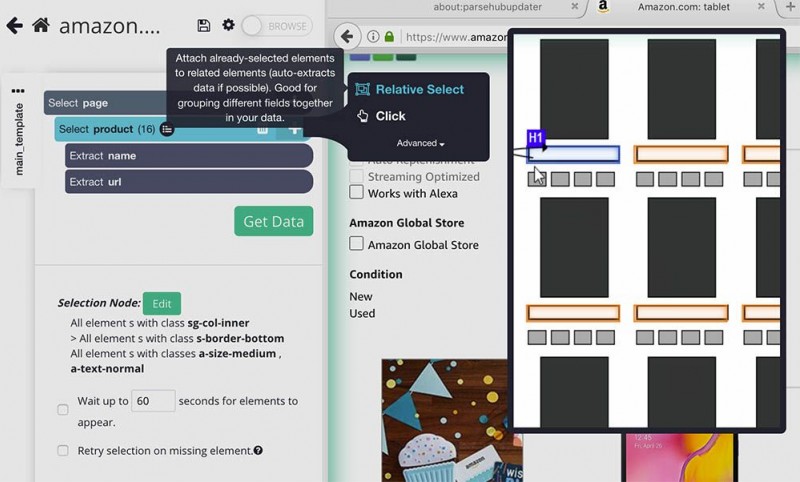Click the help icon beside Retry selection
This screenshot has height=482, width=800.
(x=258, y=450)
